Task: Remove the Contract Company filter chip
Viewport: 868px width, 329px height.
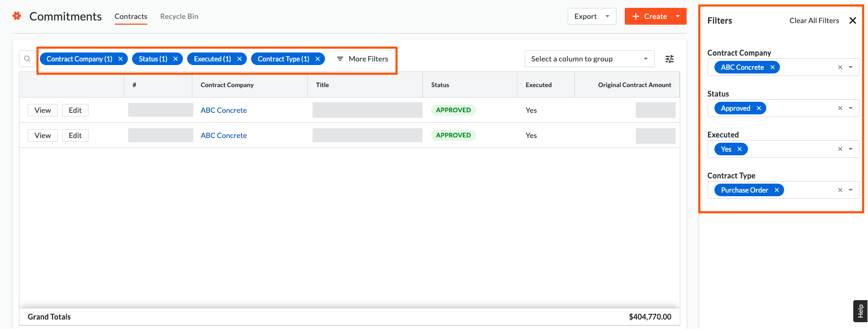Action: (x=121, y=59)
